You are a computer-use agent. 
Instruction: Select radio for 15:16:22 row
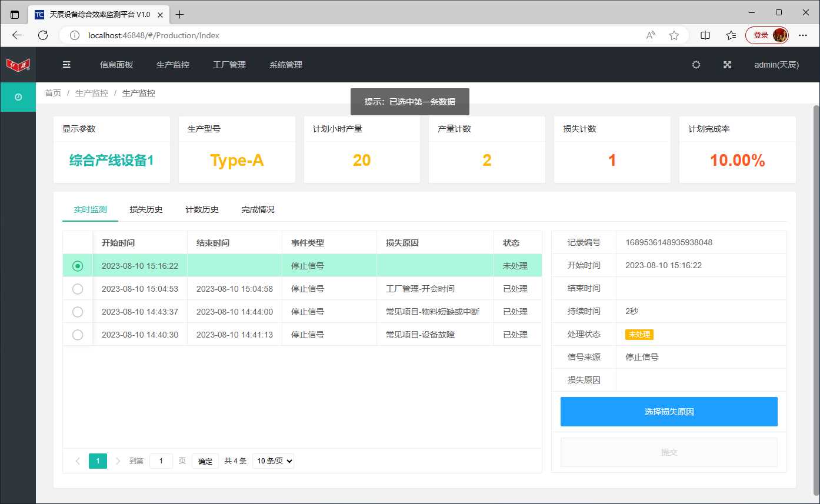pyautogui.click(x=78, y=266)
